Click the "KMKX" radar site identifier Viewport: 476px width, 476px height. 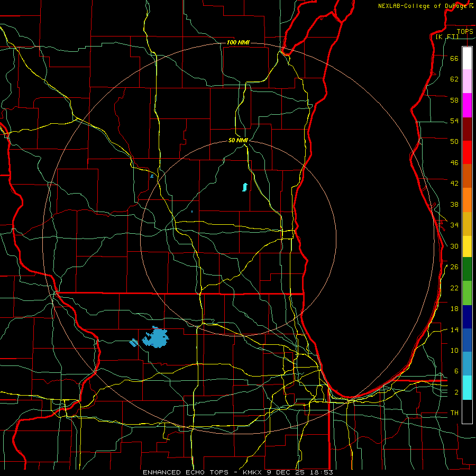(x=253, y=472)
